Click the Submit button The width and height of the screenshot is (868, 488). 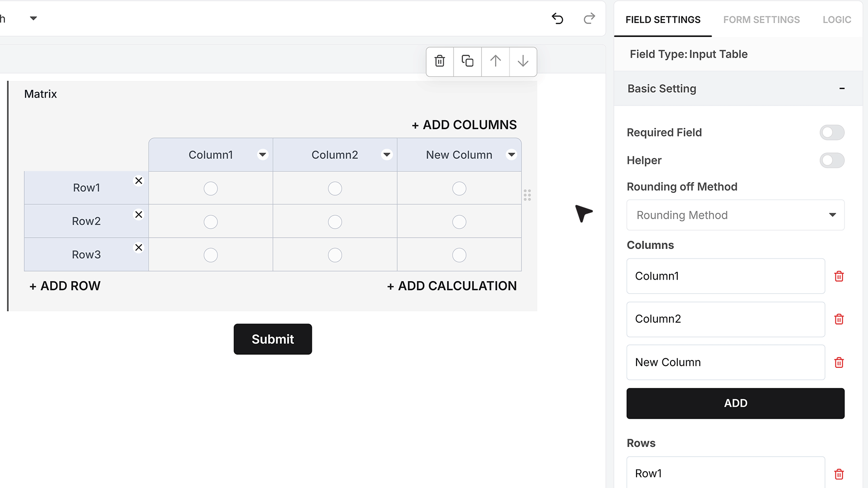click(x=273, y=339)
